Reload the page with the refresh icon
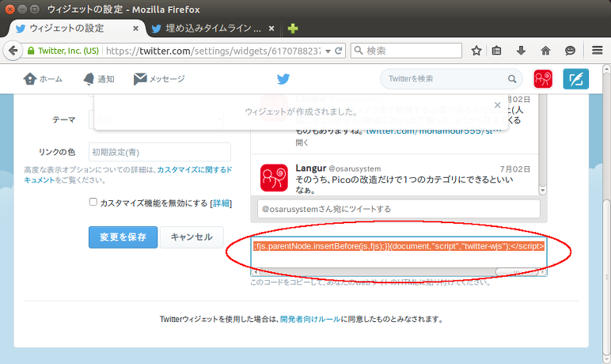Image resolution: width=611 pixels, height=364 pixels. pyautogui.click(x=338, y=51)
